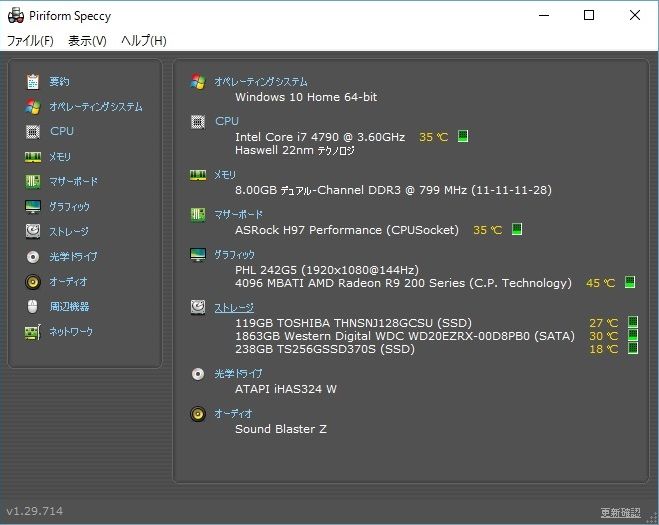Select オペレーティングシステム in the sidebar
659x525 pixels.
coord(96,107)
